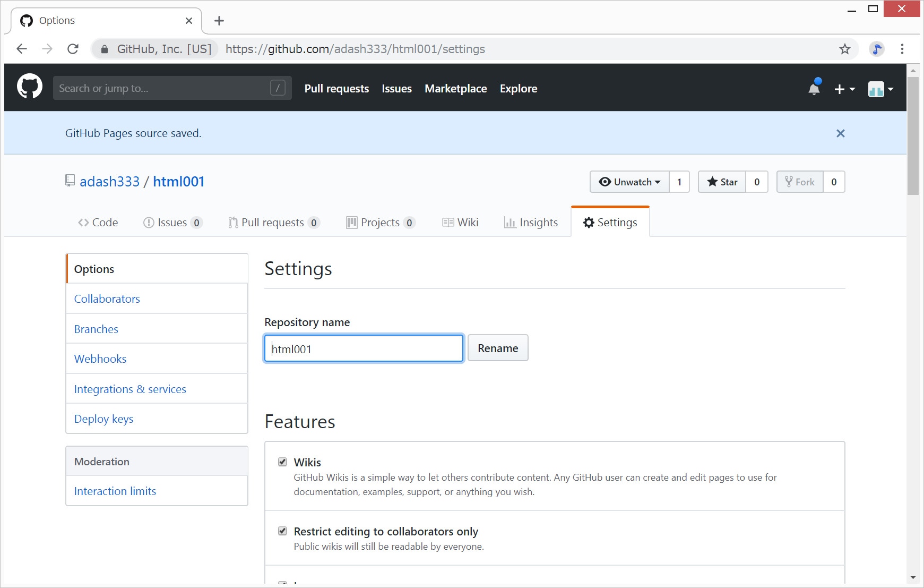Click the browser forward arrow
The image size is (924, 588).
click(47, 49)
